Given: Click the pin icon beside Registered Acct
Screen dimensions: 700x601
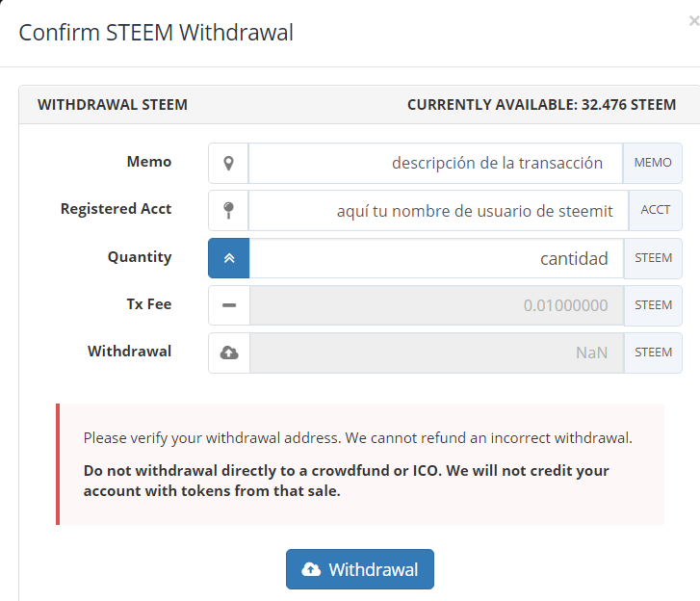Looking at the screenshot, I should pyautogui.click(x=228, y=211).
